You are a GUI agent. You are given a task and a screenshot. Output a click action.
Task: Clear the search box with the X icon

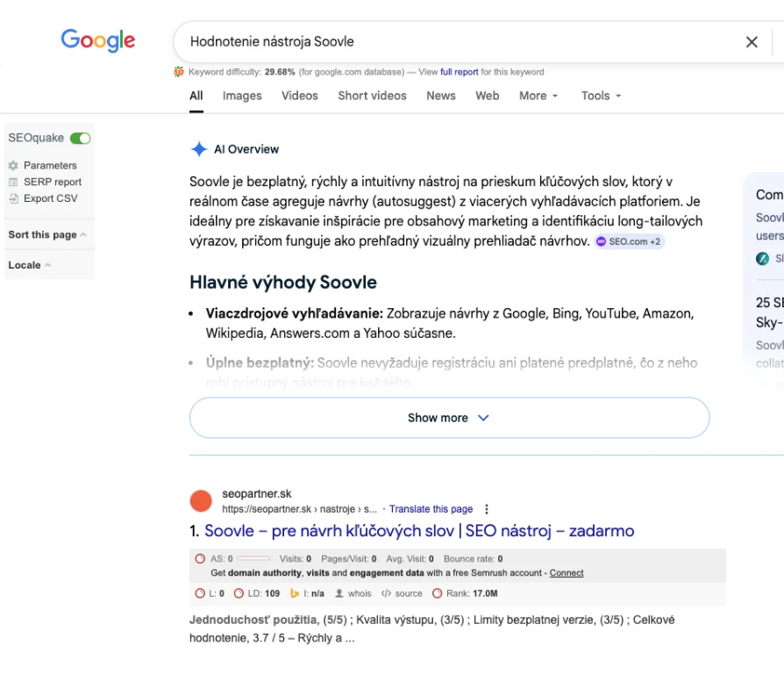tap(752, 41)
